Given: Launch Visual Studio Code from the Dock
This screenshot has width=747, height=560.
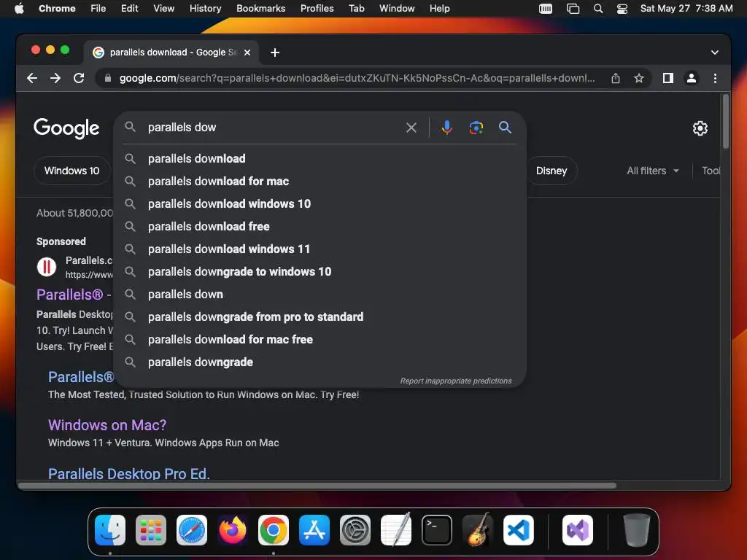Looking at the screenshot, I should [519, 530].
